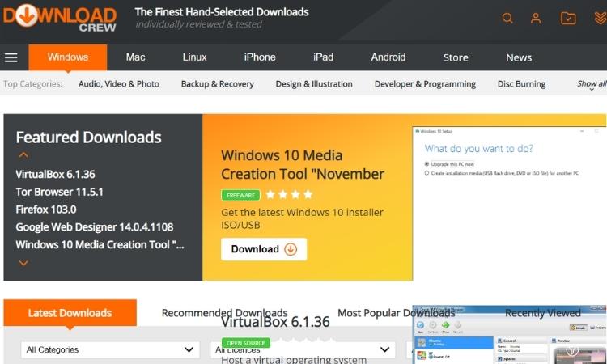This screenshot has height=364, width=607.
Task: Open the VirtualBox 6.1.36 slide title
Action: pyautogui.click(x=275, y=322)
